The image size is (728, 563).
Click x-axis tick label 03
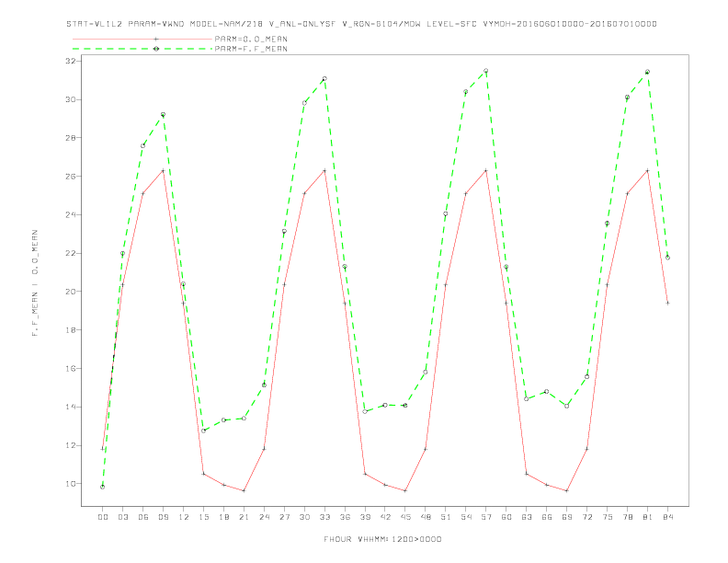pyautogui.click(x=122, y=517)
